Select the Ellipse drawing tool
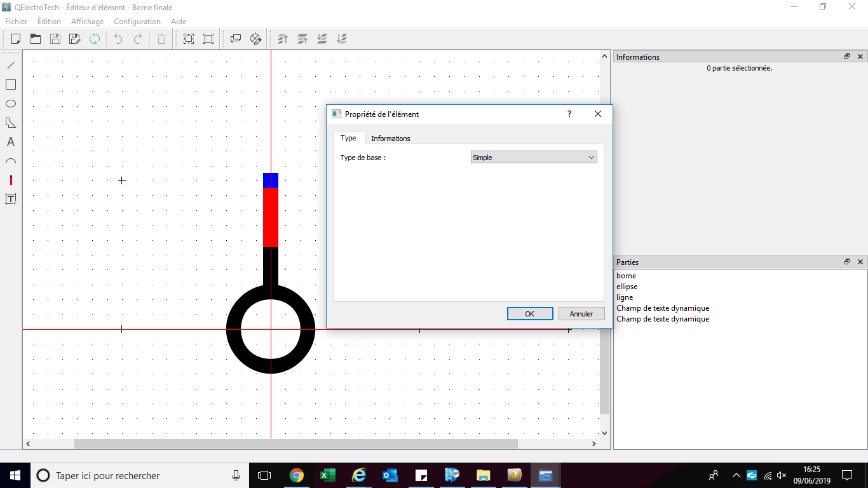This screenshot has width=868, height=488. coord(11,104)
